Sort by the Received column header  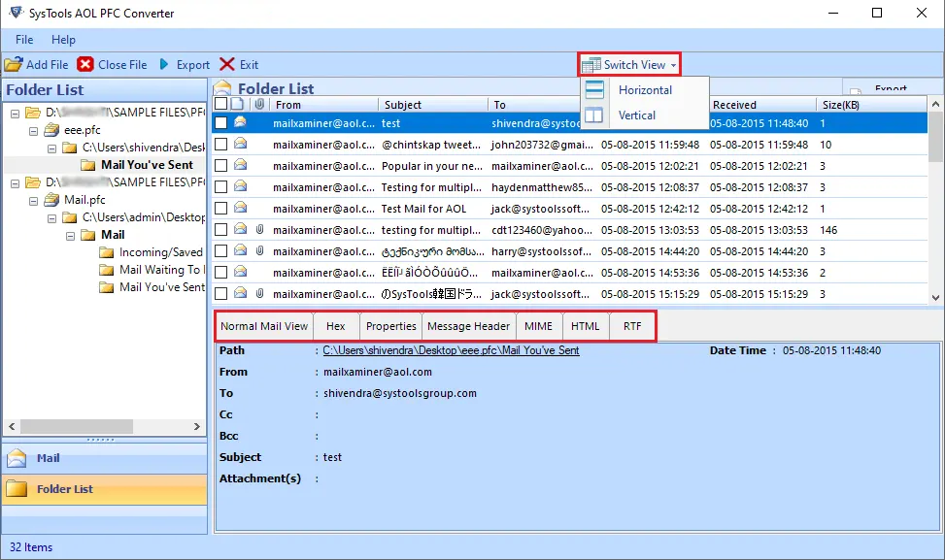(762, 104)
